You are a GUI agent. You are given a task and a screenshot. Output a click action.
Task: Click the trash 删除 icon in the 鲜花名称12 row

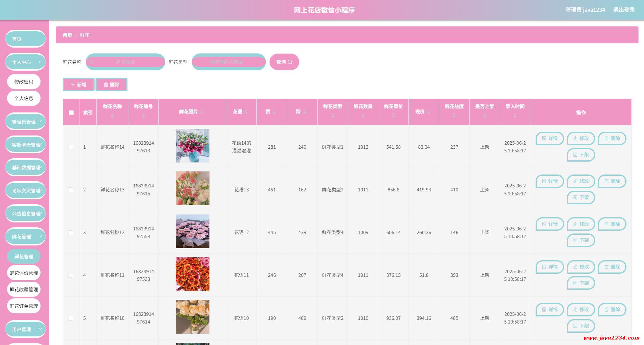point(606,224)
